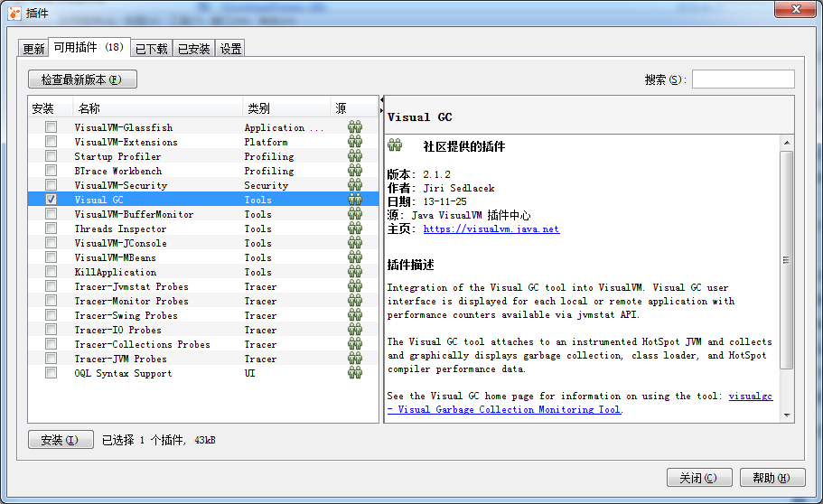
Task: Collapse the details pane with splitter arrow
Action: (x=381, y=110)
